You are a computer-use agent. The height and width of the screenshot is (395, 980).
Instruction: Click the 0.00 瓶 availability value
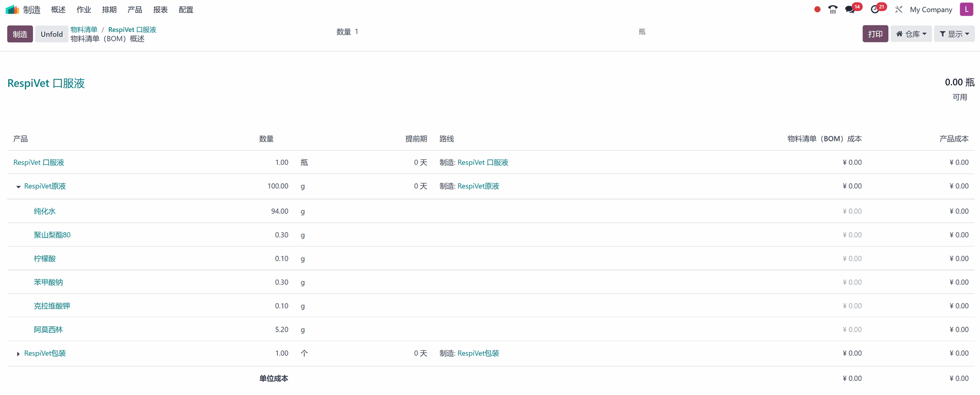[960, 82]
